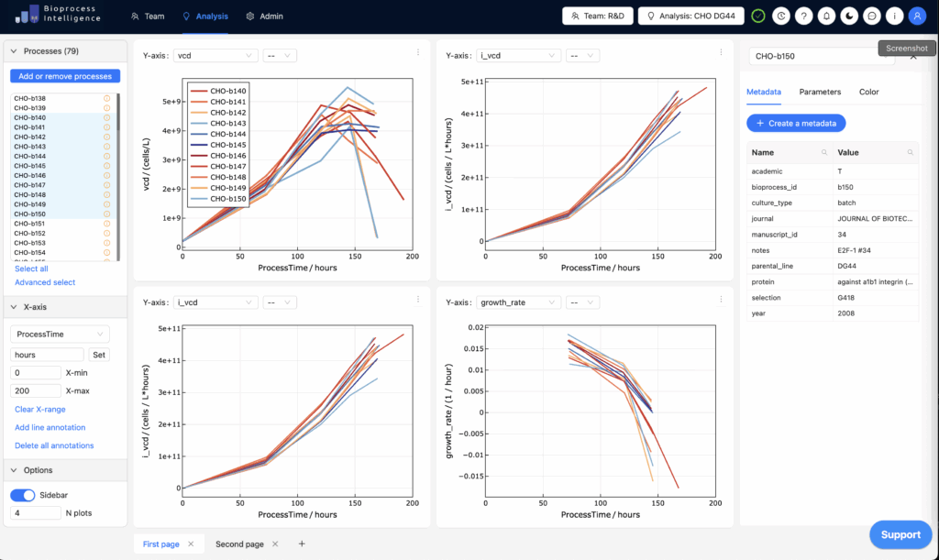
Task: Toggle the Sidebar switch off
Action: (23, 495)
